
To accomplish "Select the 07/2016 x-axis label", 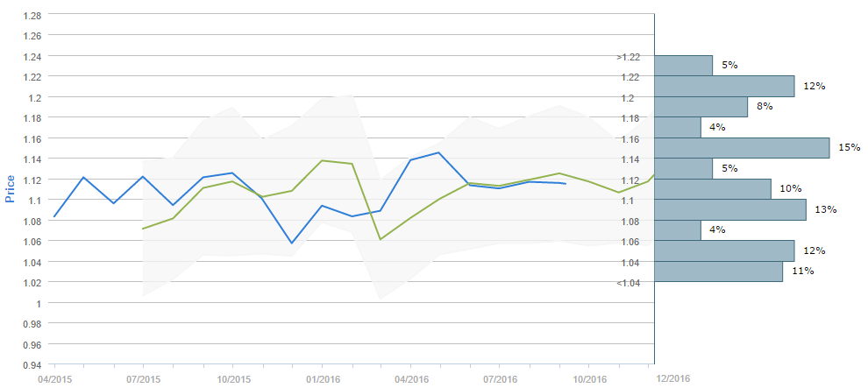I will coord(500,379).
